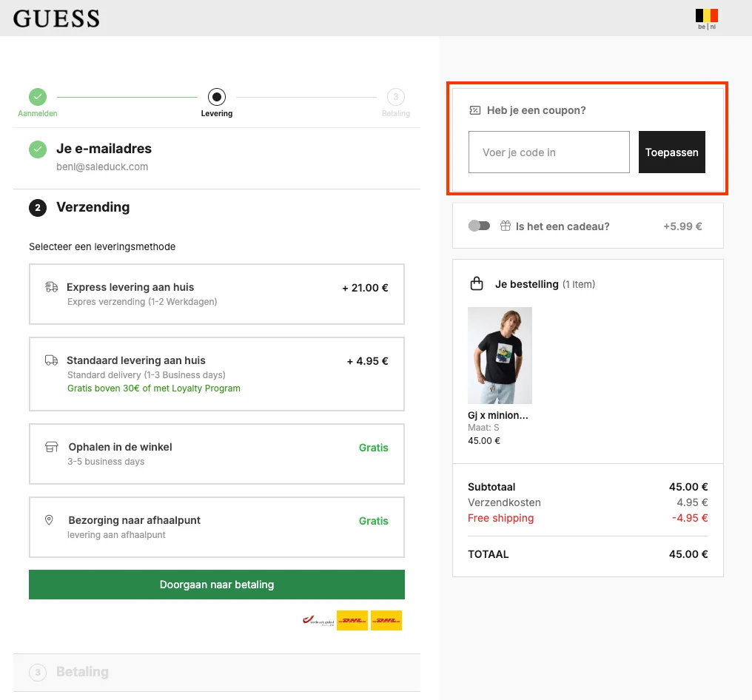
Task: Choose Ophalen in de winkel delivery
Action: pos(217,454)
